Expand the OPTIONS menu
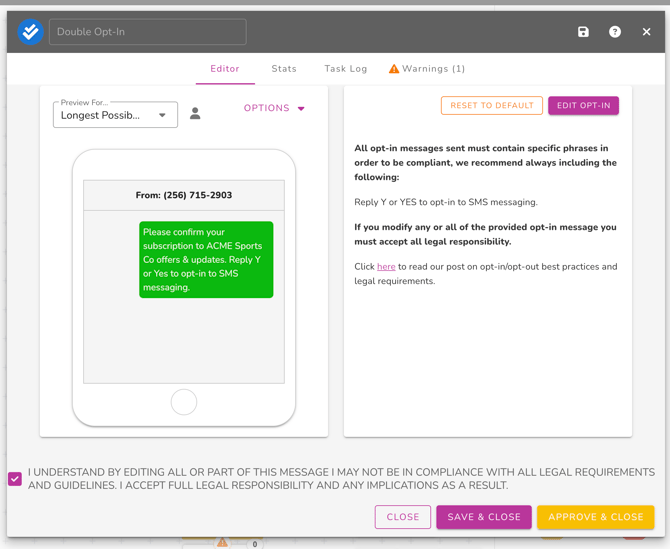This screenshot has height=549, width=670. point(266,108)
